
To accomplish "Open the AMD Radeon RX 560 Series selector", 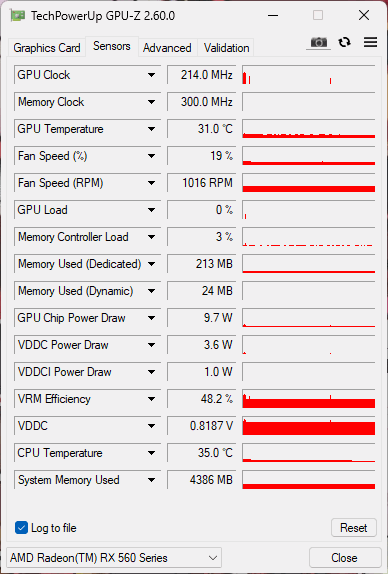I will coord(114,558).
